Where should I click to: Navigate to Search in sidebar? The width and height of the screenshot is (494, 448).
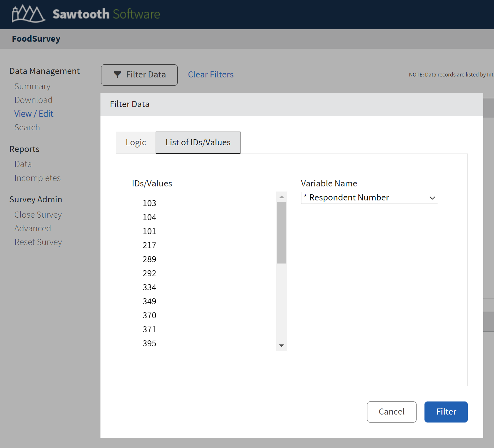[27, 127]
